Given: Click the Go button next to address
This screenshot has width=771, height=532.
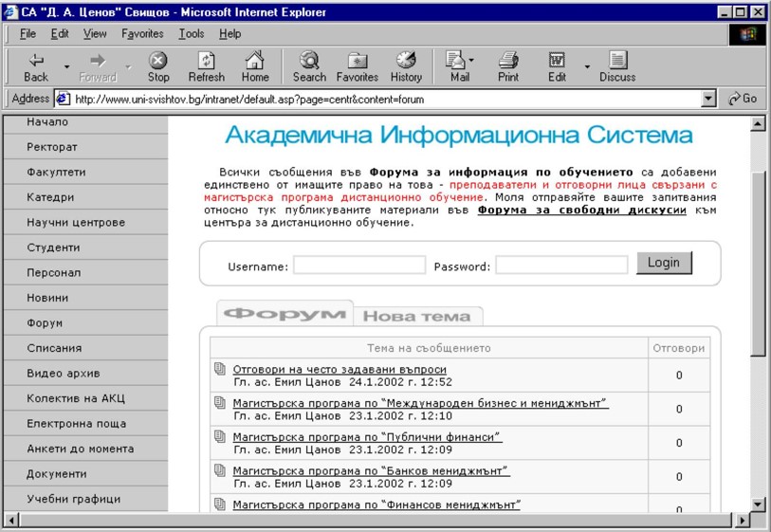Looking at the screenshot, I should tap(743, 99).
